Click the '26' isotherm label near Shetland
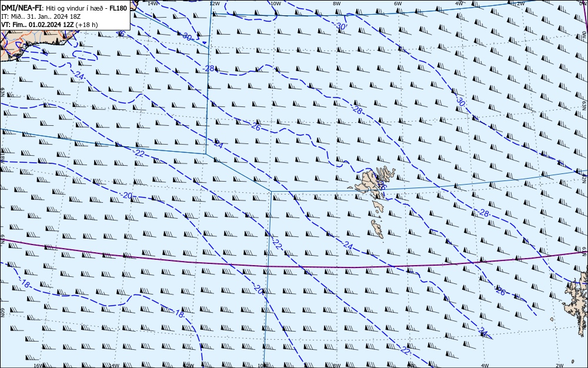The image size is (588, 368). click(x=500, y=291)
